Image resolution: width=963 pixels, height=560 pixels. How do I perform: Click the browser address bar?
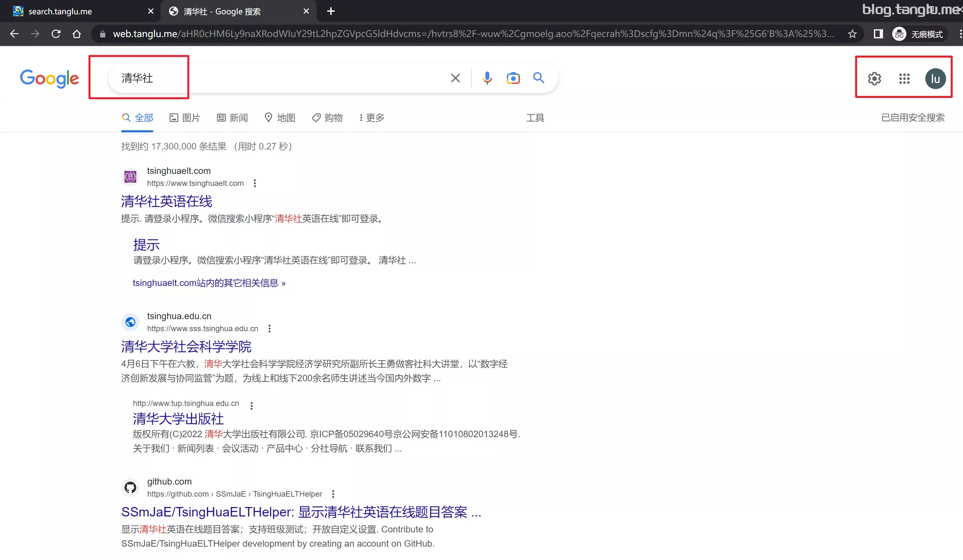(x=382, y=33)
